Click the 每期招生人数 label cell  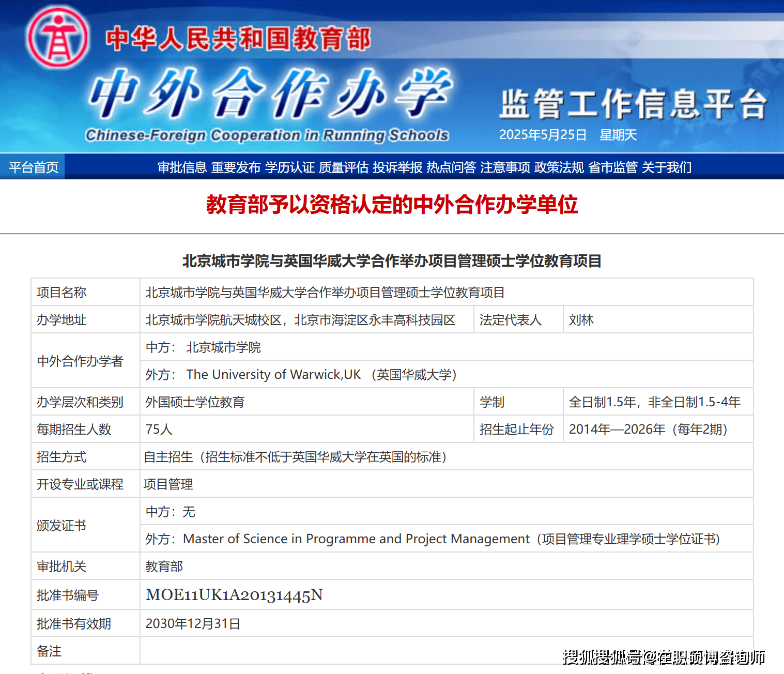pos(85,430)
